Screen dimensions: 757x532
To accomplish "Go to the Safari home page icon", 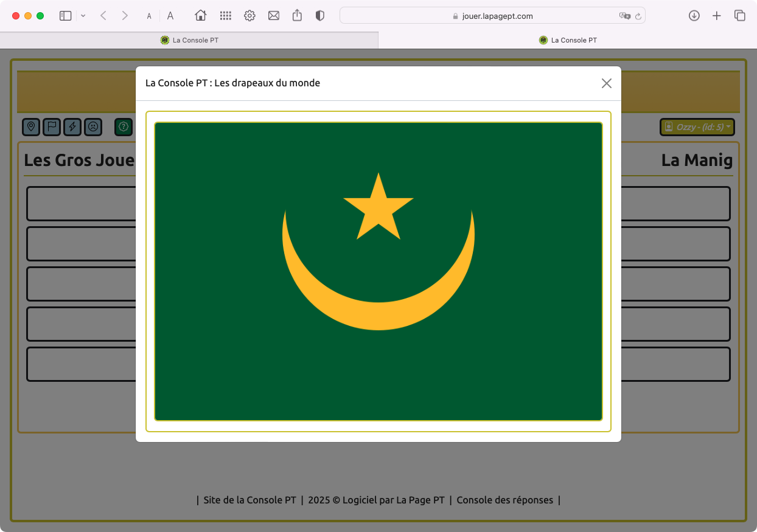I will pyautogui.click(x=200, y=16).
